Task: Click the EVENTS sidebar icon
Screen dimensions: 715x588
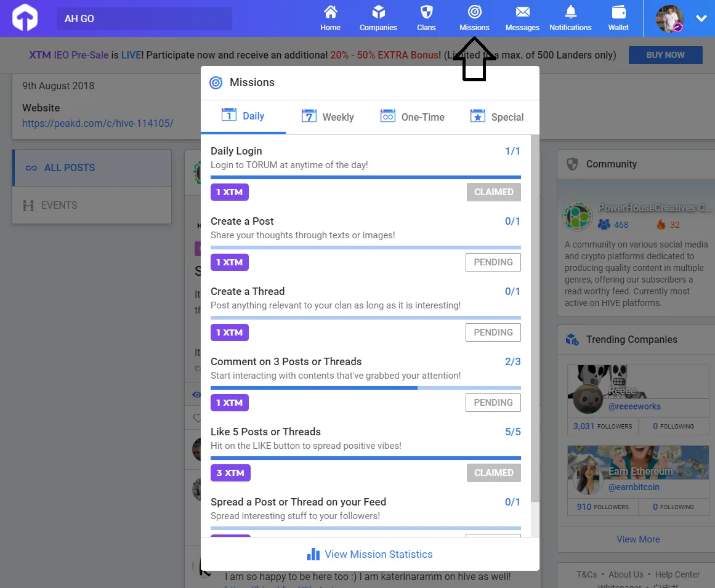Action: tap(28, 206)
